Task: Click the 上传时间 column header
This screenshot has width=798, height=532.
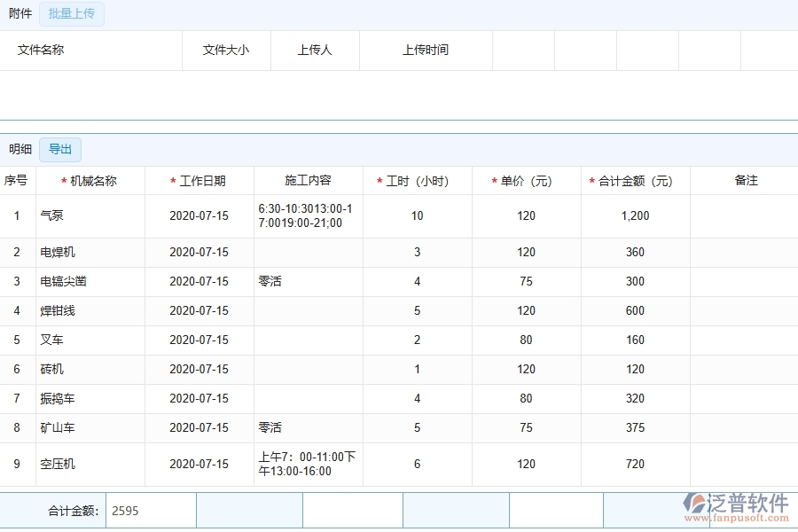Action: coord(426,51)
